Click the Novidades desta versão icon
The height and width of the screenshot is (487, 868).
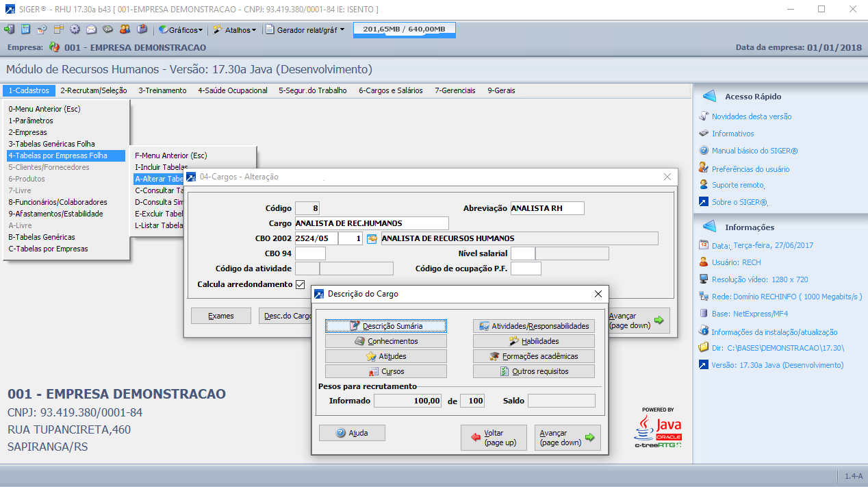(703, 116)
